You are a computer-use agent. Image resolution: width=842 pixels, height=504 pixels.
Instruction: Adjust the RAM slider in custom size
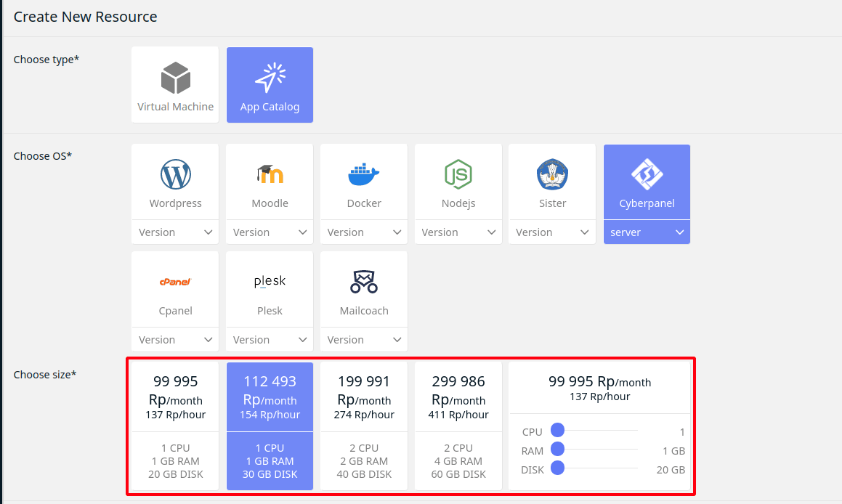557,450
